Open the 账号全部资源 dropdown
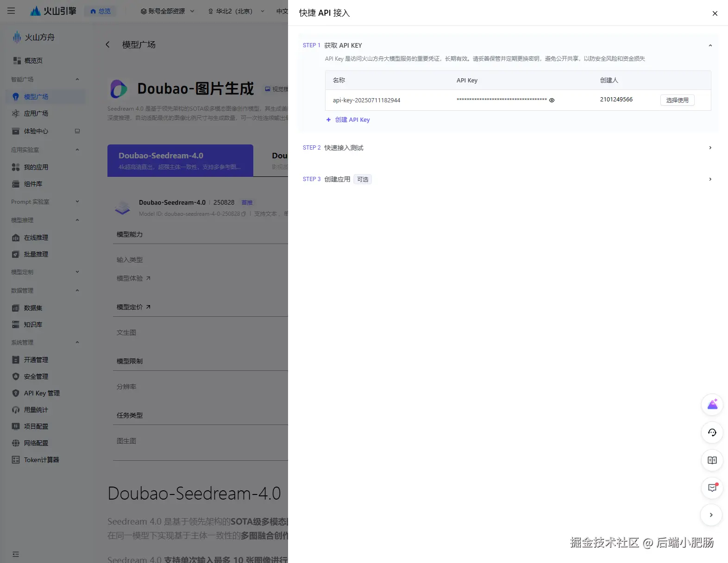 coord(167,11)
